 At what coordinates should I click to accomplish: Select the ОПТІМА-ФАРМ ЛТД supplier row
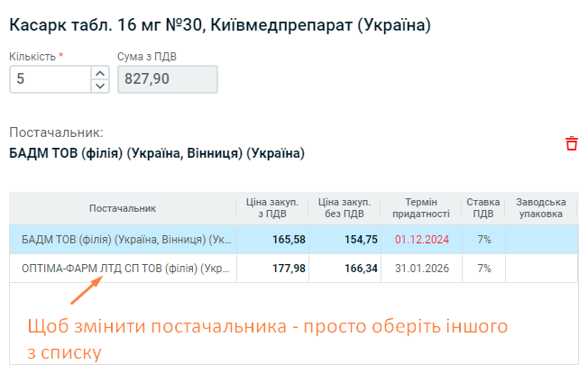294,269
